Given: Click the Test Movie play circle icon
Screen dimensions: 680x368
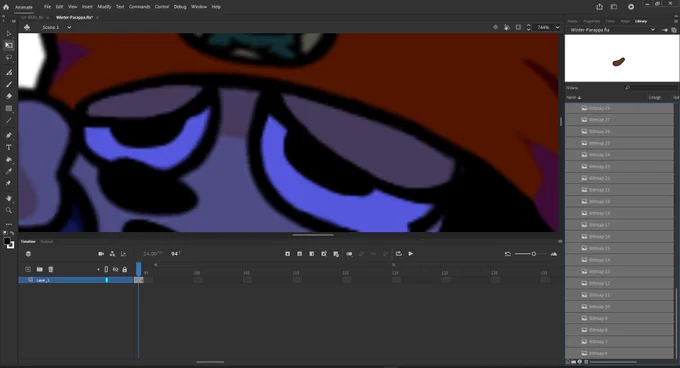Looking at the screenshot, I should (x=631, y=7).
